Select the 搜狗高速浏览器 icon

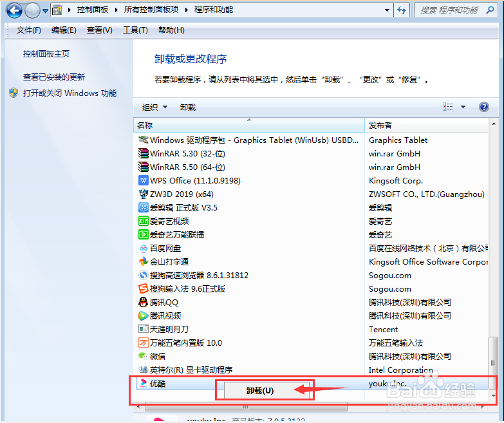click(x=144, y=275)
